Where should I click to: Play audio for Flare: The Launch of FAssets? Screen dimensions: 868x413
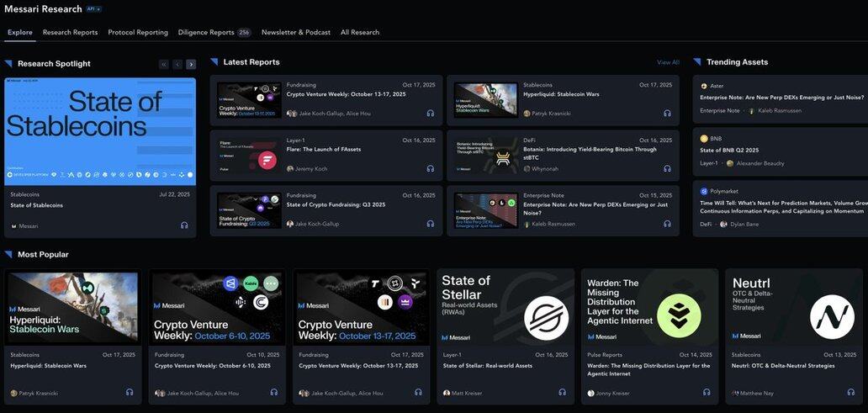[x=431, y=168]
